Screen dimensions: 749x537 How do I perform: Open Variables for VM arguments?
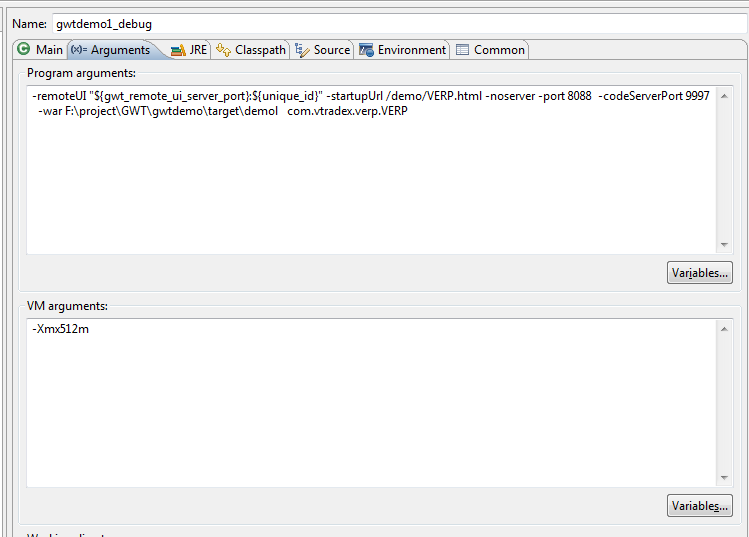click(x=700, y=505)
